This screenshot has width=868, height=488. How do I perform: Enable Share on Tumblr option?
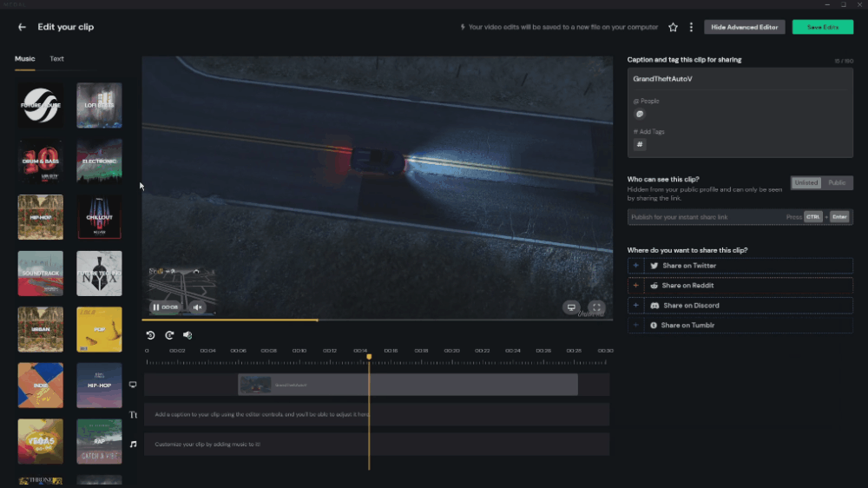pyautogui.click(x=740, y=326)
